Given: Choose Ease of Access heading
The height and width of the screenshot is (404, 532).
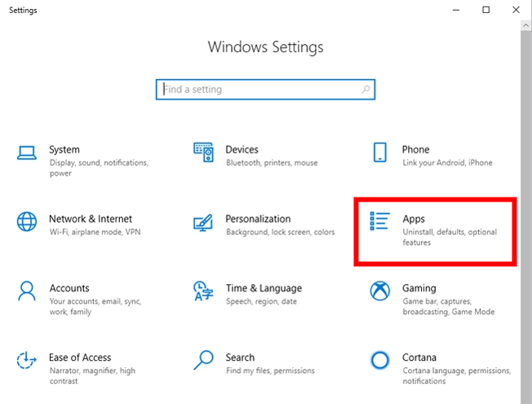Looking at the screenshot, I should pos(80,357).
